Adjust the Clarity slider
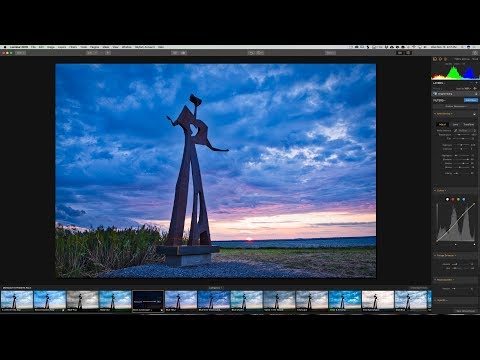Screen dimensions: 480x360 tap(461, 173)
